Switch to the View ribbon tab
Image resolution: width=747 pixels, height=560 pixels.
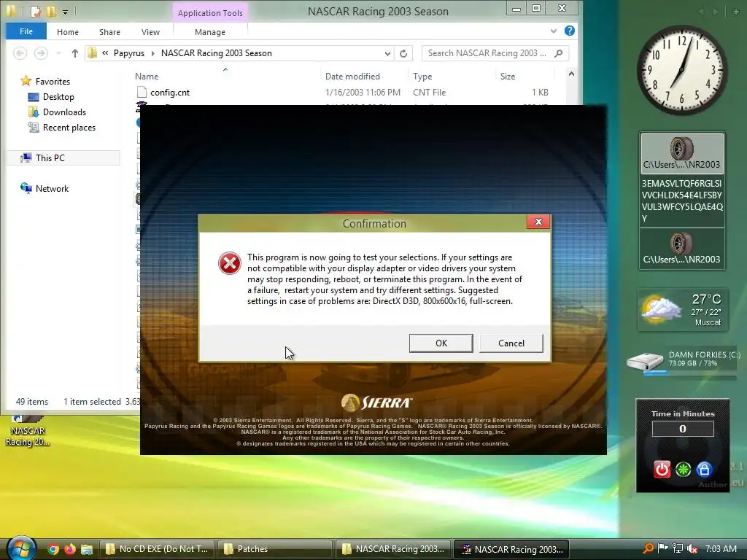click(150, 32)
